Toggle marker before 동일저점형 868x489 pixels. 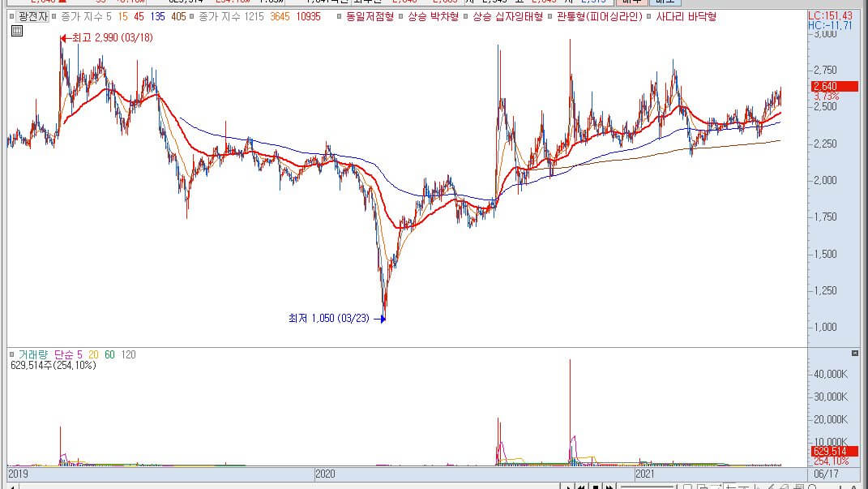click(340, 16)
